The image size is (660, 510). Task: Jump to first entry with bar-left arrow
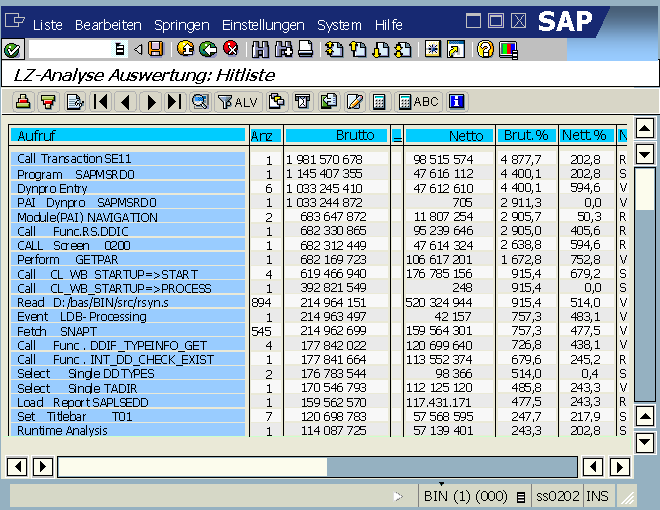tap(101, 102)
